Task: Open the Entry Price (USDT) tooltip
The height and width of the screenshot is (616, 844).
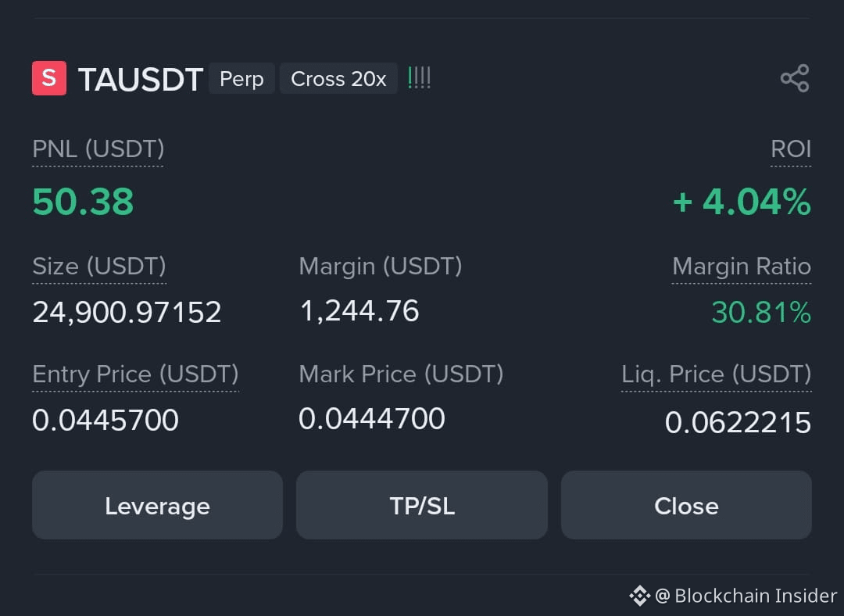Action: pos(134,374)
